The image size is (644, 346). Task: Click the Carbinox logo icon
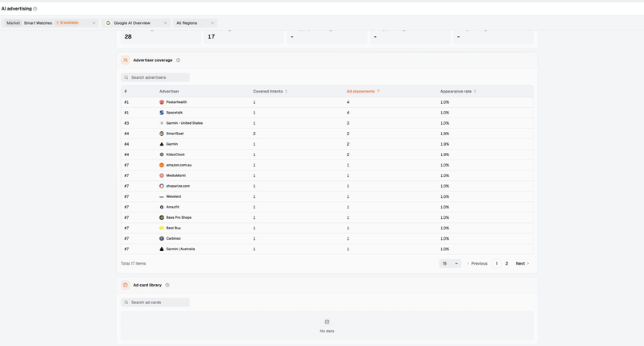[162, 238]
